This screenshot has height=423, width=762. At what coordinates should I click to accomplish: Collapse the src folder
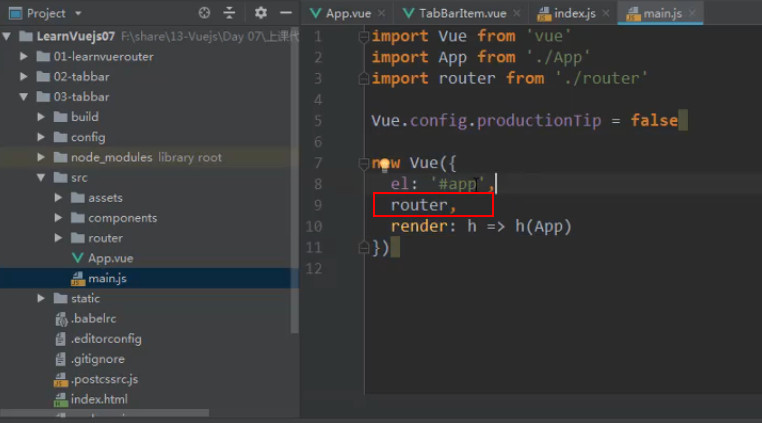[41, 177]
